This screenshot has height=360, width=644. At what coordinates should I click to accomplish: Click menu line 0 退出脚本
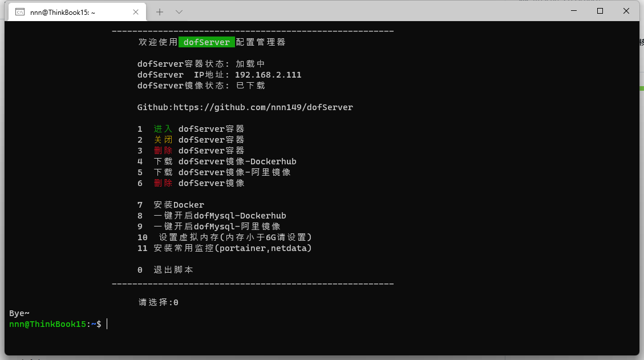pos(165,270)
